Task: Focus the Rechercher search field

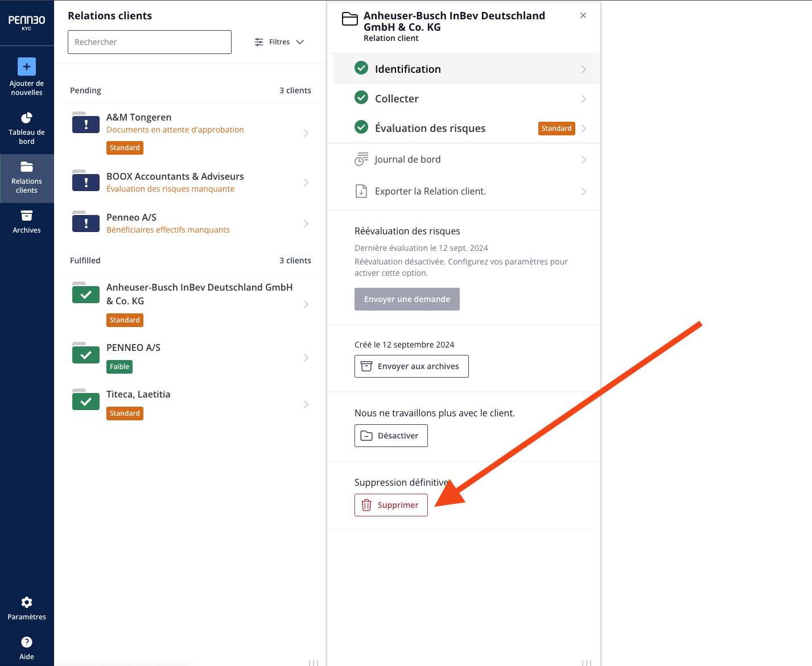Action: (150, 42)
